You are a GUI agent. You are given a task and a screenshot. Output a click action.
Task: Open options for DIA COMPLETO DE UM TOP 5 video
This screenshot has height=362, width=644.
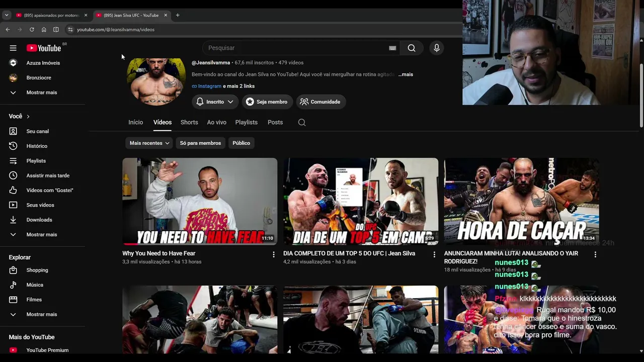click(435, 254)
